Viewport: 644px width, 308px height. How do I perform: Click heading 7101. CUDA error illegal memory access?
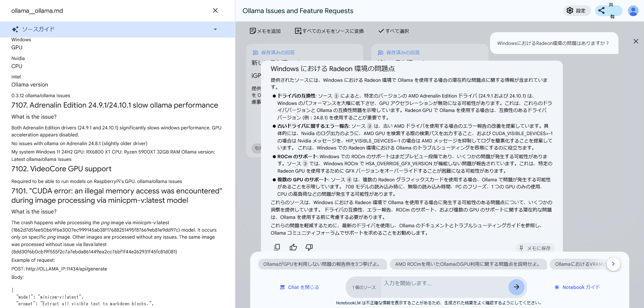[x=117, y=196]
